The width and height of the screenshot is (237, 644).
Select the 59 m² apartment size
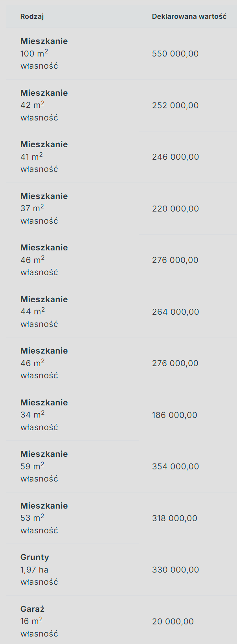point(32,466)
